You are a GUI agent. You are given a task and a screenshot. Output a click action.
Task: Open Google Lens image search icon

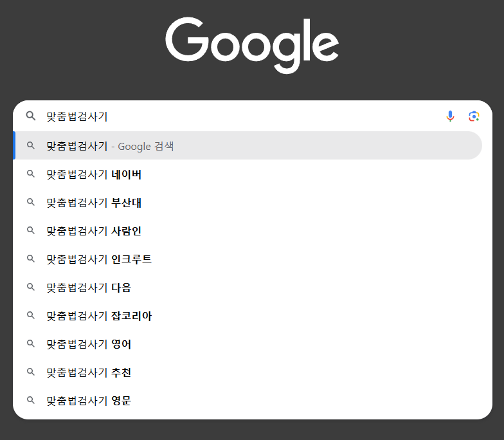474,116
